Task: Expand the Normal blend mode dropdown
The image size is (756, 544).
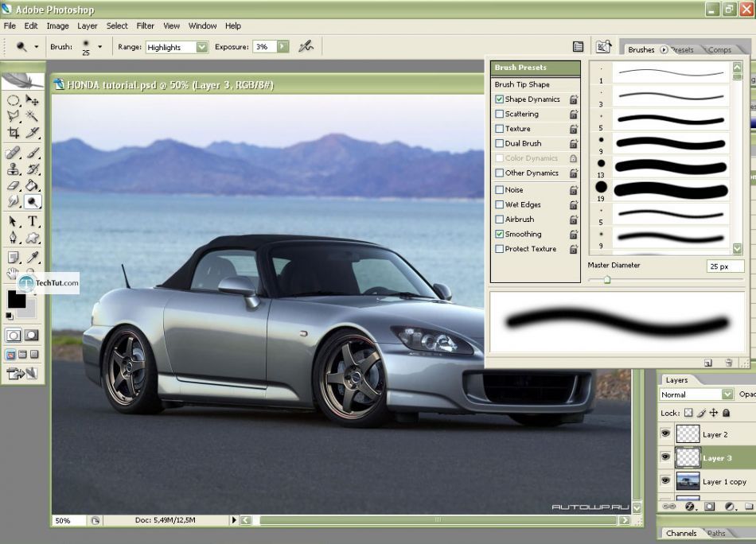Action: pos(727,394)
